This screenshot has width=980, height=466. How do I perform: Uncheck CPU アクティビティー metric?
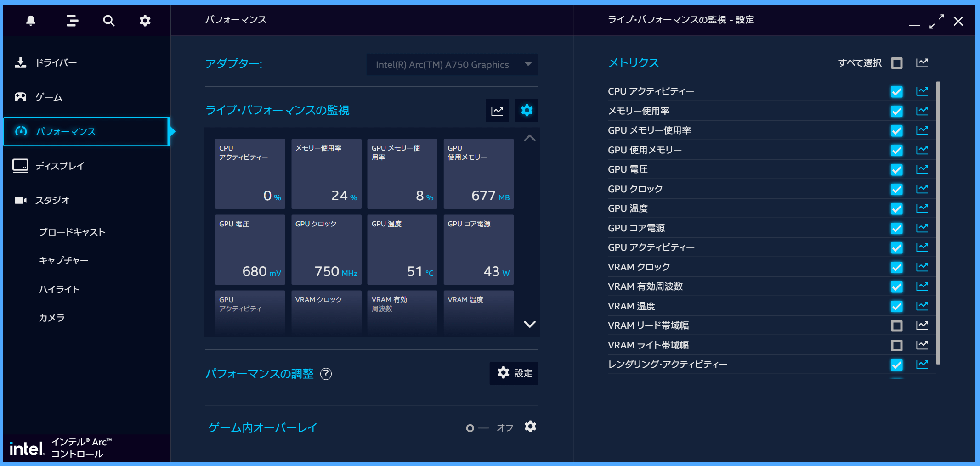pyautogui.click(x=897, y=92)
